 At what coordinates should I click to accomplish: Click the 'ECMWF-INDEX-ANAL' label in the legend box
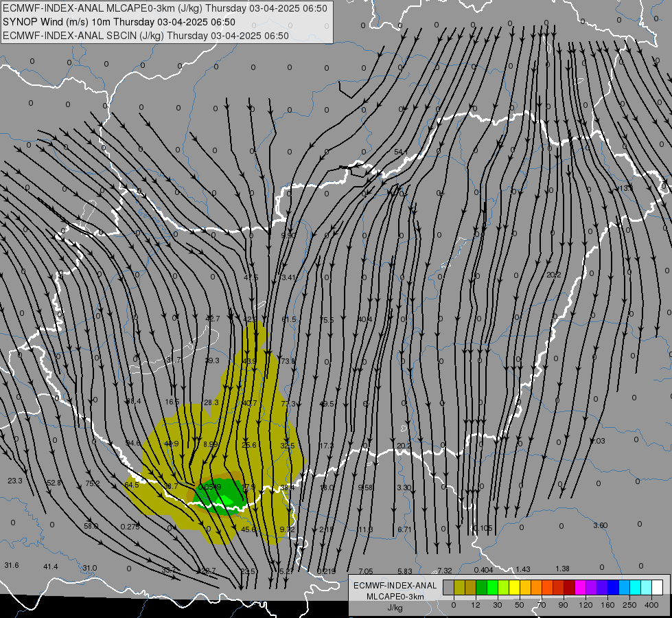395,586
